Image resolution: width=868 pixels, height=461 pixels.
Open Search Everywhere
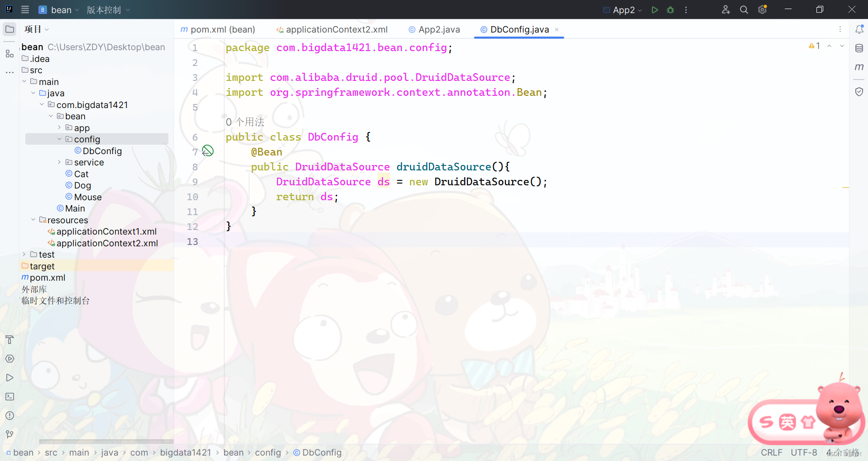pyautogui.click(x=744, y=9)
